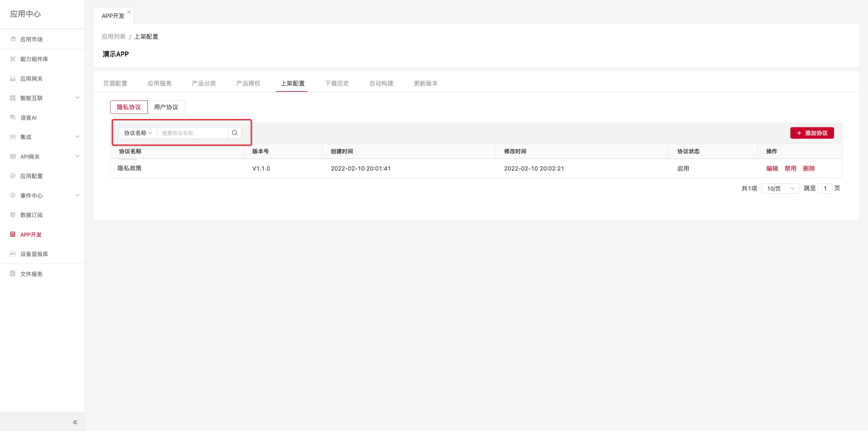868x431 pixels.
Task: Focus the 搜索协议名称 input field
Action: [192, 133]
